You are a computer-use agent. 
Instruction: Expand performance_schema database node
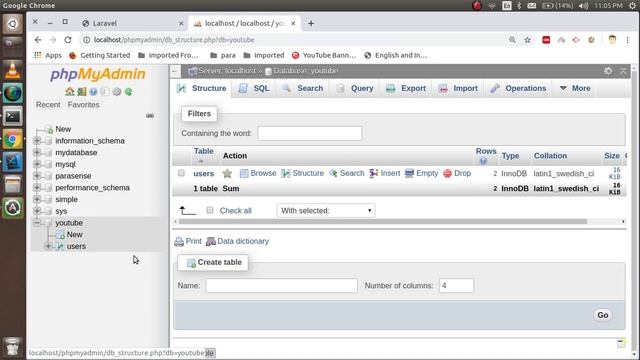coord(37,188)
